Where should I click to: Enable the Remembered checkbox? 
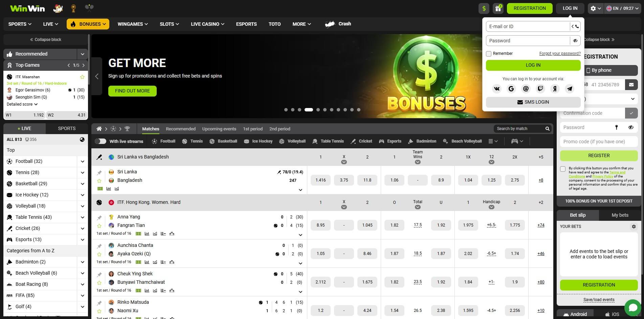click(x=488, y=54)
